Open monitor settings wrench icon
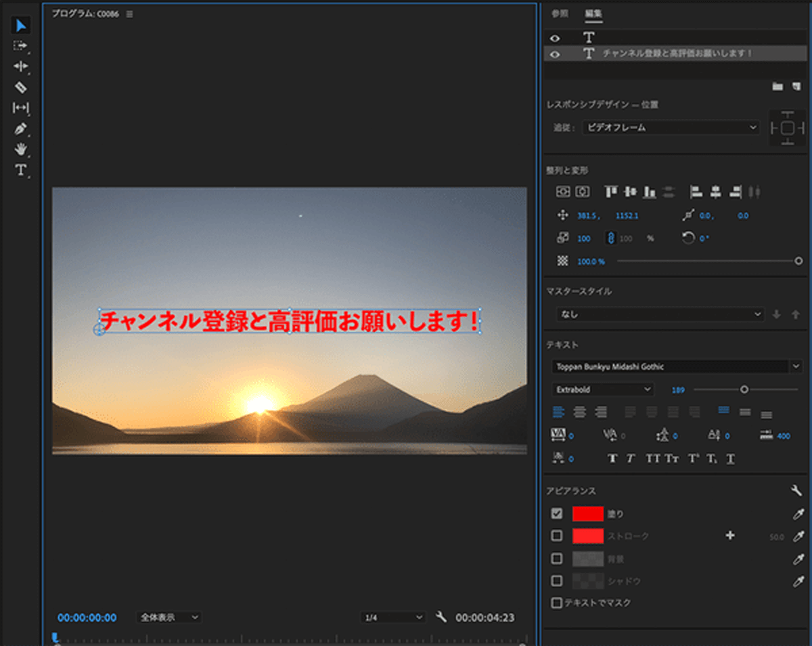 pyautogui.click(x=441, y=617)
